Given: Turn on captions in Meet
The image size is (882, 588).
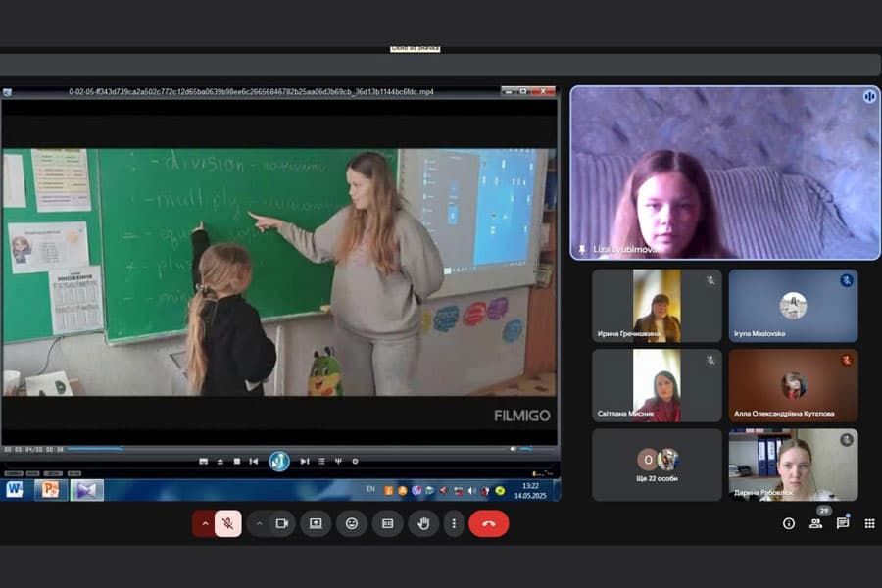Looking at the screenshot, I should click(387, 524).
